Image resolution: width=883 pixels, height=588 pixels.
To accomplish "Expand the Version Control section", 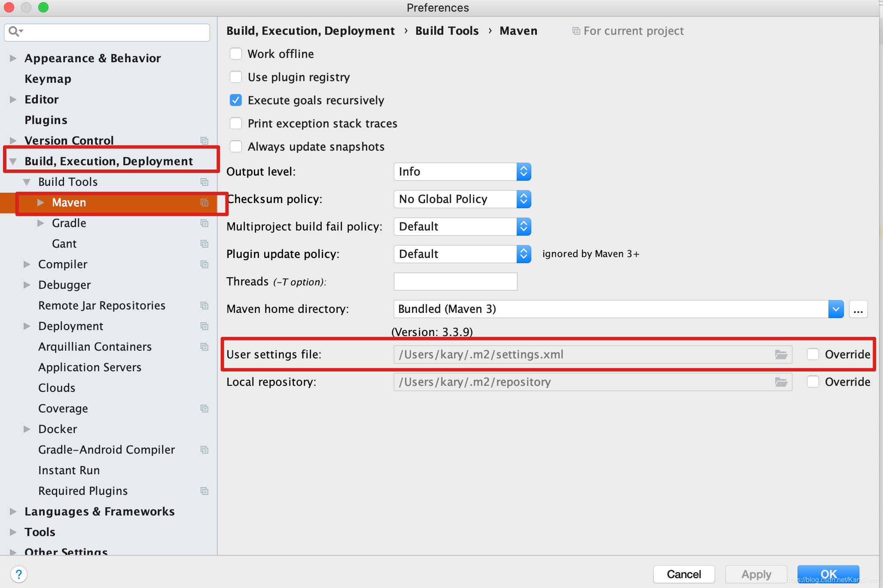I will (x=13, y=141).
